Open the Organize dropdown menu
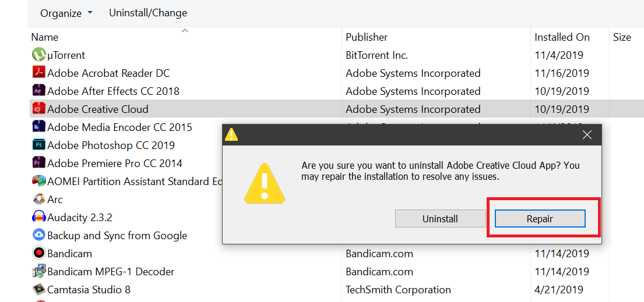The image size is (644, 302). point(66,13)
